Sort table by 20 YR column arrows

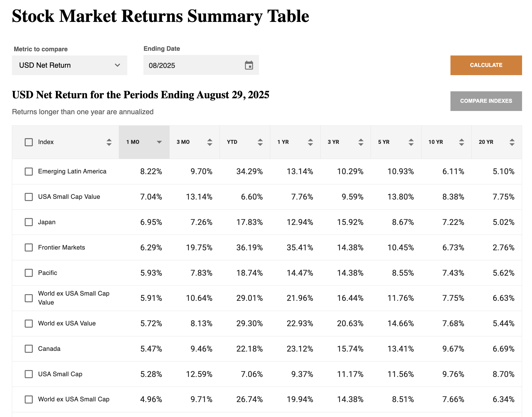pyautogui.click(x=512, y=142)
